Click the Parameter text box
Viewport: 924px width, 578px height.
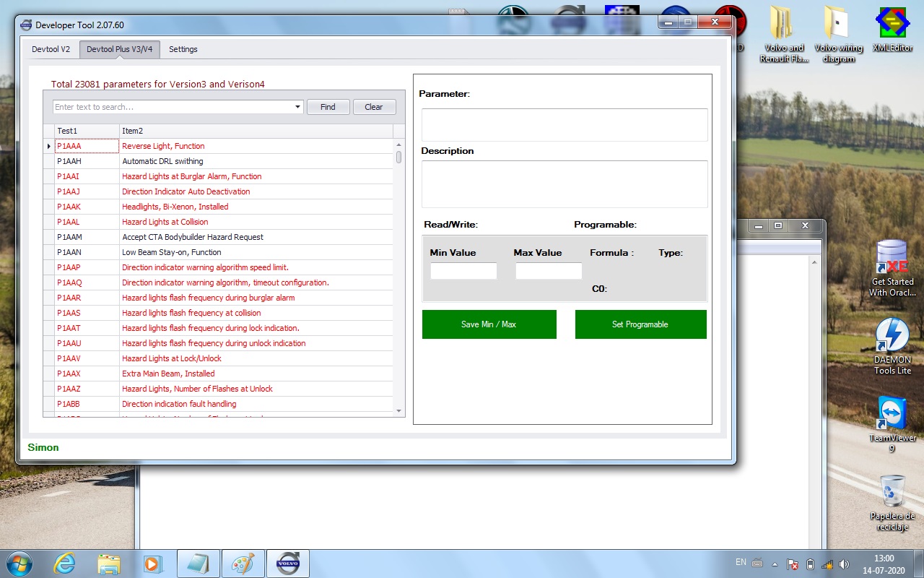tap(565, 125)
